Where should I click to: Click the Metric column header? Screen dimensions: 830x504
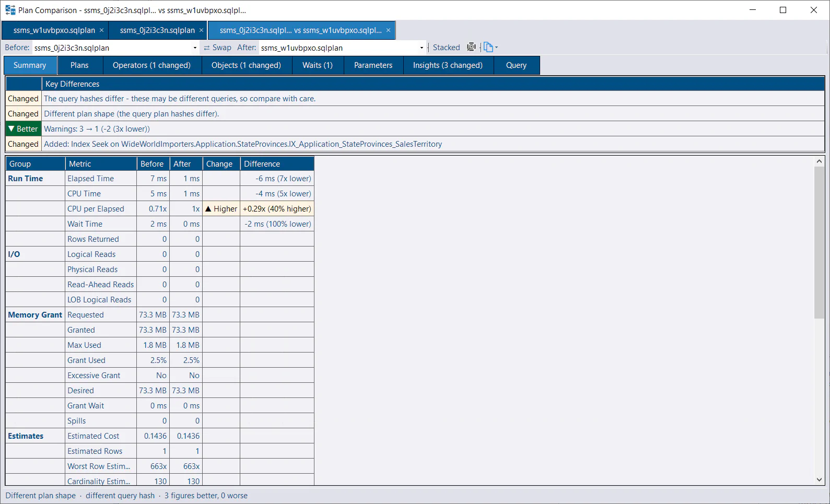pos(101,164)
